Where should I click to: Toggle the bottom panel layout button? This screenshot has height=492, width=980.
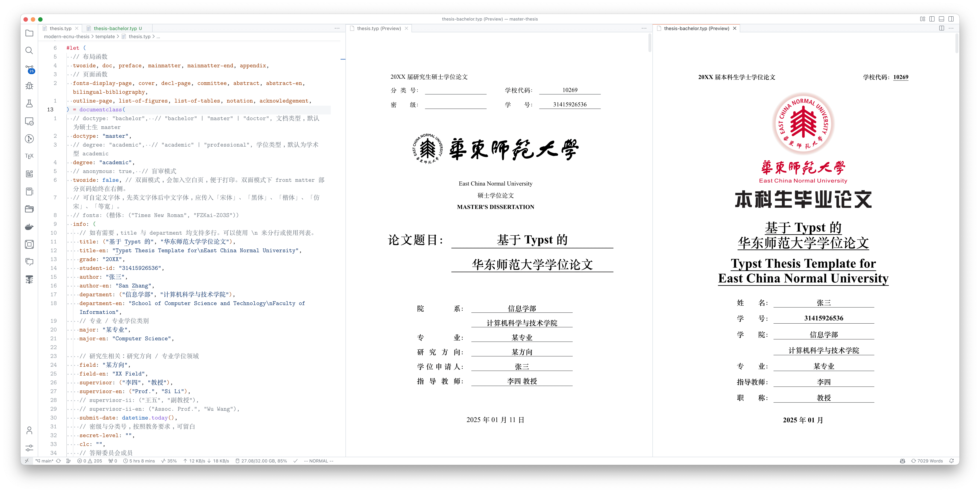coord(941,19)
